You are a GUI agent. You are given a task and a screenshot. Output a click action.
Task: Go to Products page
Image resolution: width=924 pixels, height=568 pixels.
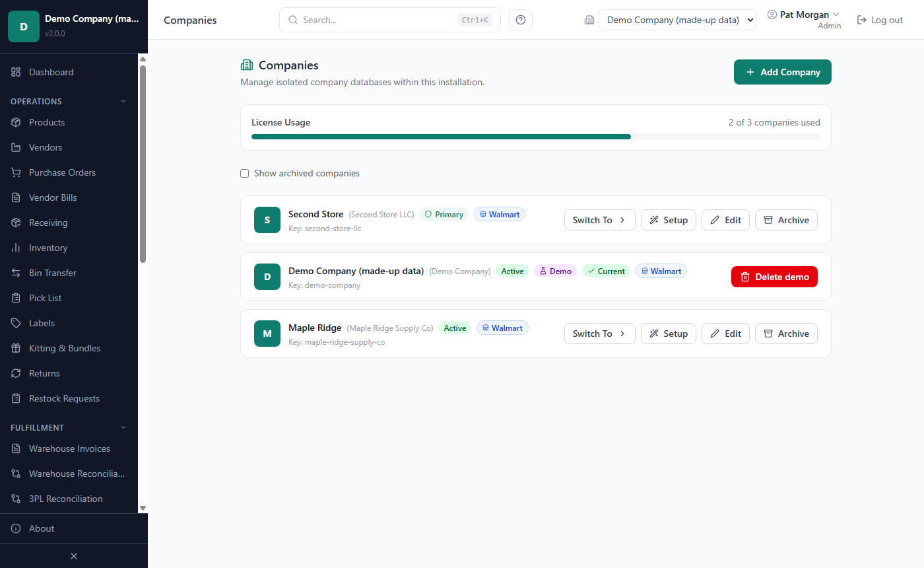69,122
